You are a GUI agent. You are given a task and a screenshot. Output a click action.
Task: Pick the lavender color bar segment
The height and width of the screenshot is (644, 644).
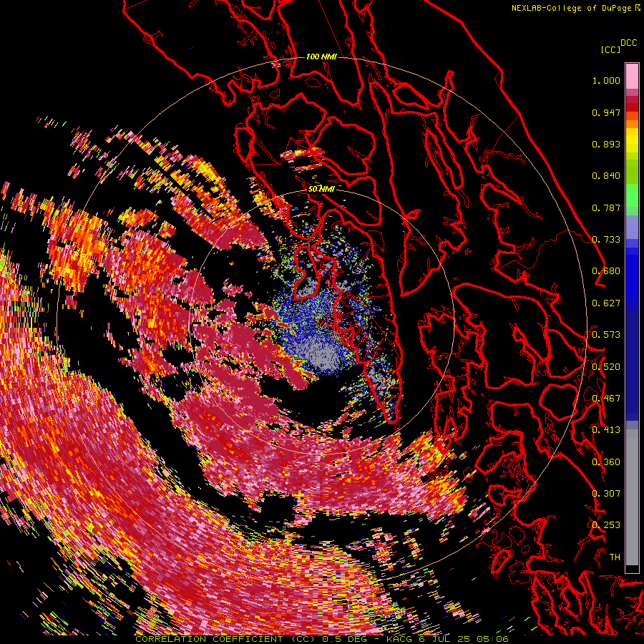(632, 227)
